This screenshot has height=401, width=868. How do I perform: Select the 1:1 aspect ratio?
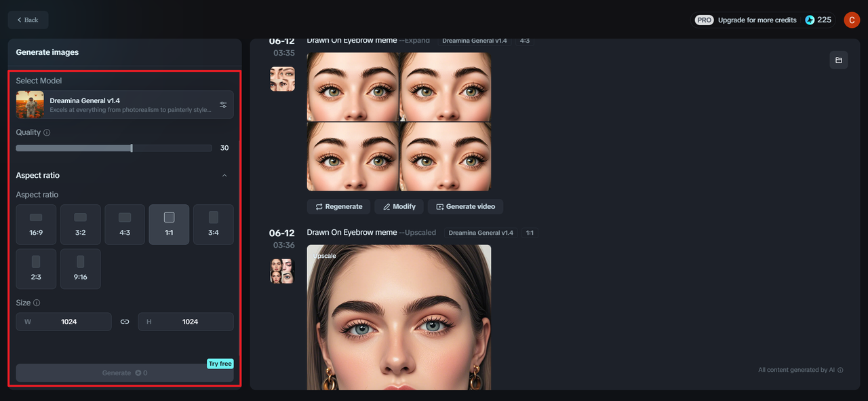click(169, 225)
